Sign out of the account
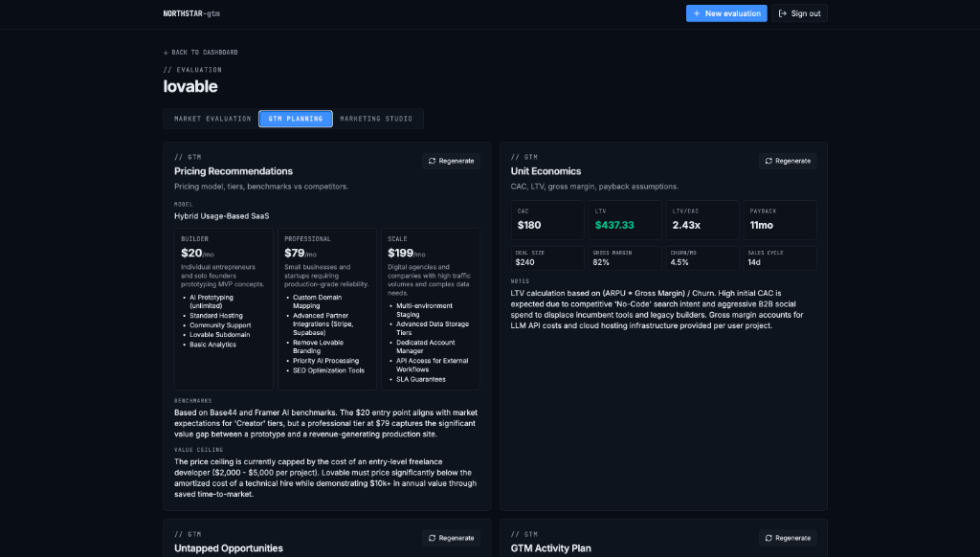 [x=799, y=13]
